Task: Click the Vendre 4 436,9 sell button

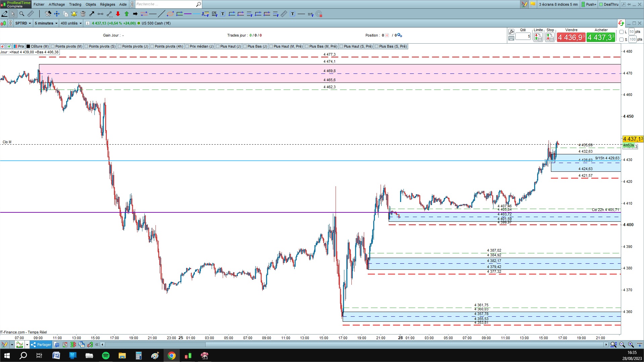Action: (571, 37)
